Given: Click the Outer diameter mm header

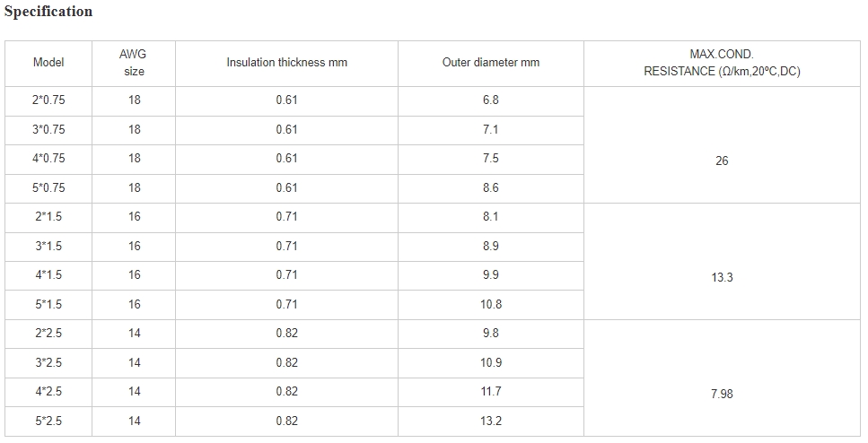Looking at the screenshot, I should click(490, 63).
